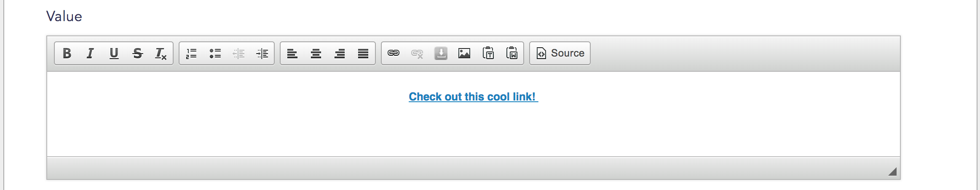Justify the text

pos(363,53)
